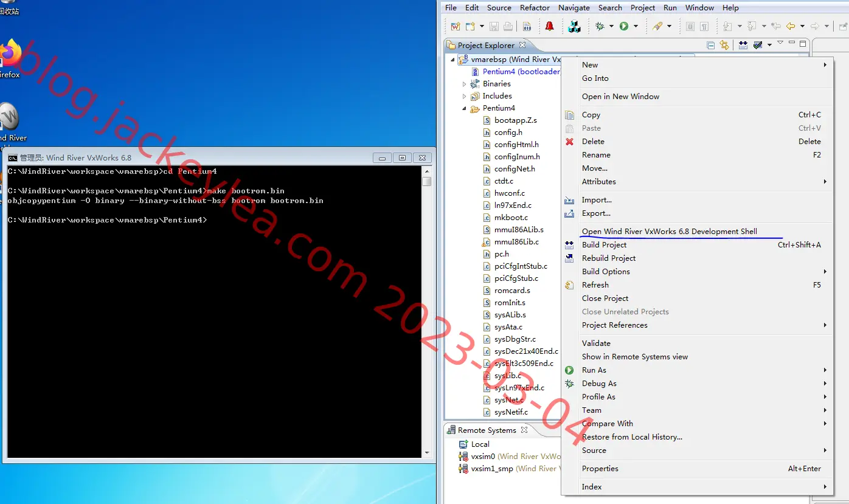Select the sysLib.c file in tree
This screenshot has height=504, width=849.
(x=507, y=376)
